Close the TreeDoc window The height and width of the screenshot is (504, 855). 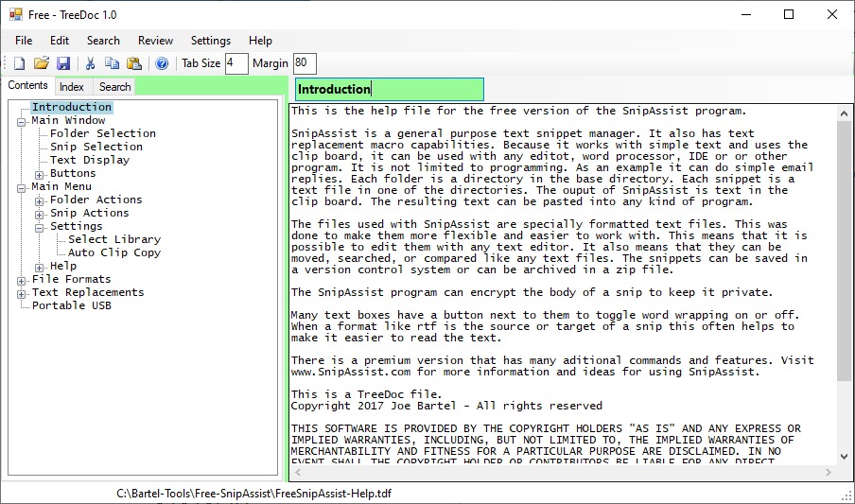click(x=832, y=15)
